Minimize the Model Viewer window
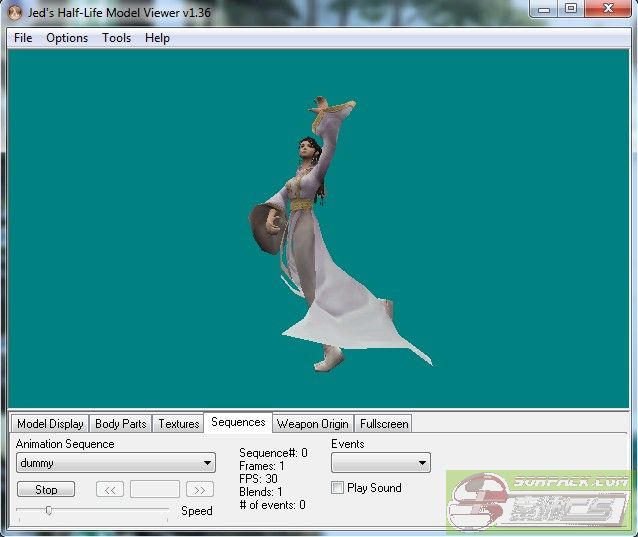The height and width of the screenshot is (537, 638). 544,9
